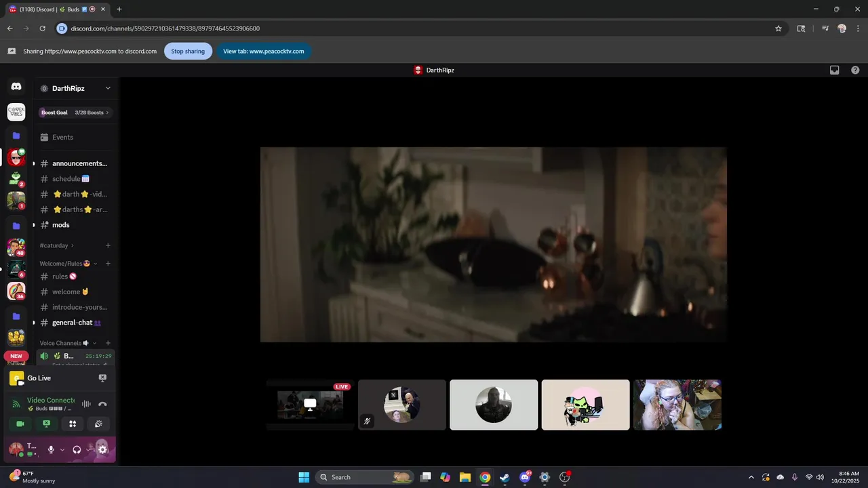Viewport: 868px width, 488px height.
Task: Open the introduce-yours... channel
Action: click(x=75, y=307)
